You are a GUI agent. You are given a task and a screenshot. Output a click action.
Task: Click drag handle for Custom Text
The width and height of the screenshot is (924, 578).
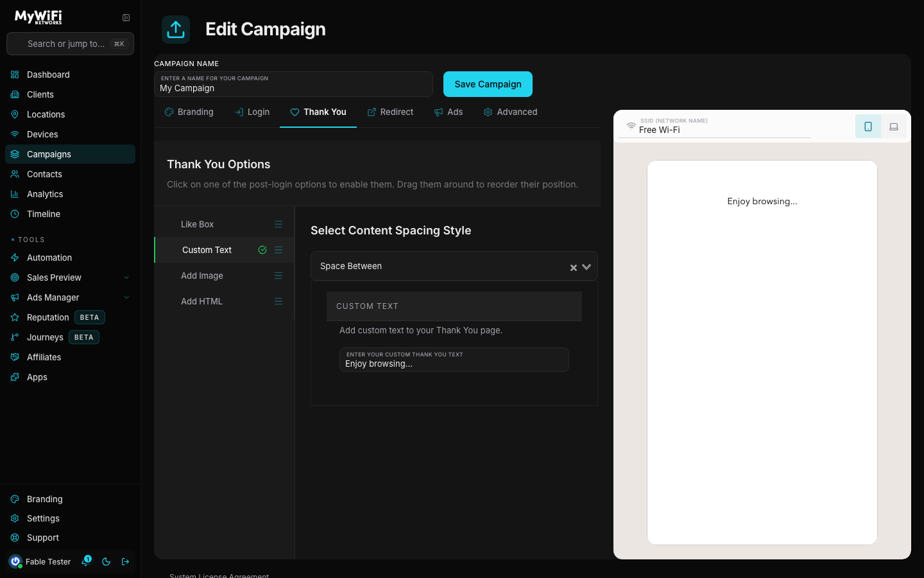[x=278, y=250]
